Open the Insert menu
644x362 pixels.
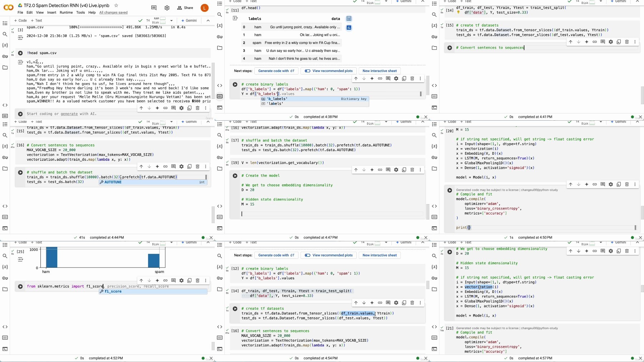pos(52,13)
